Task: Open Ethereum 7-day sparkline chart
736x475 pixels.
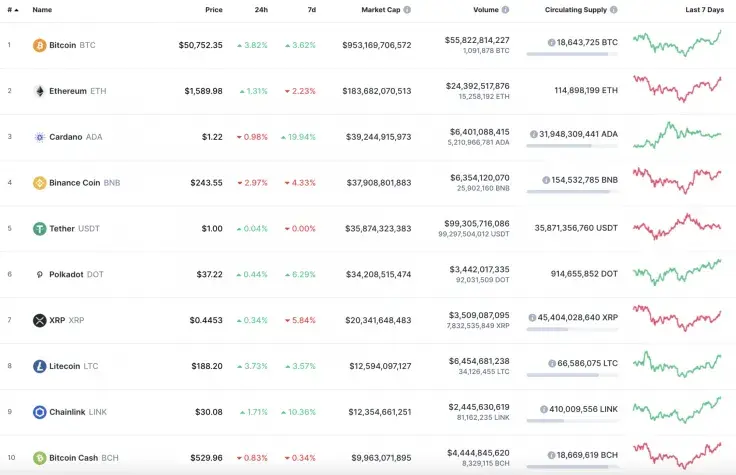Action: pyautogui.click(x=677, y=89)
